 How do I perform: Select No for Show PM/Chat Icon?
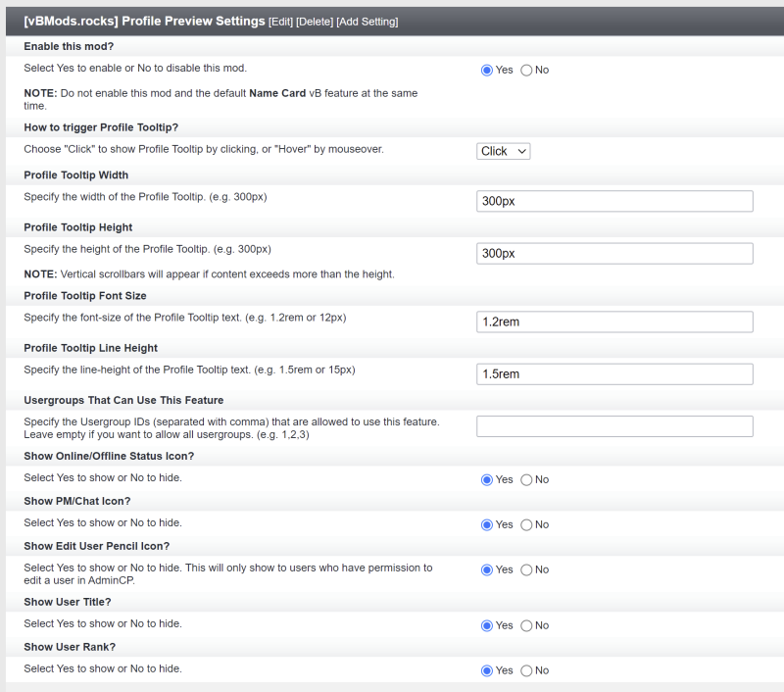pyautogui.click(x=526, y=525)
